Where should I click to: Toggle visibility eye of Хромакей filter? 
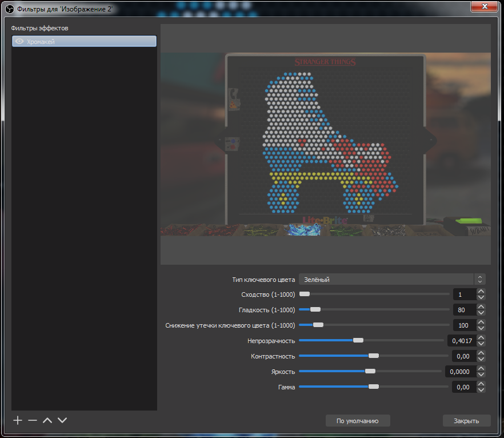(19, 42)
